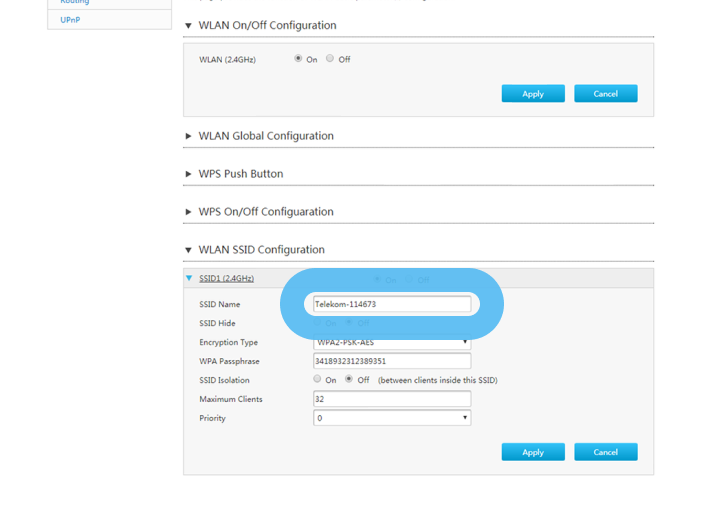Enable SSID Isolation with On option
704x514 pixels.
click(x=318, y=380)
